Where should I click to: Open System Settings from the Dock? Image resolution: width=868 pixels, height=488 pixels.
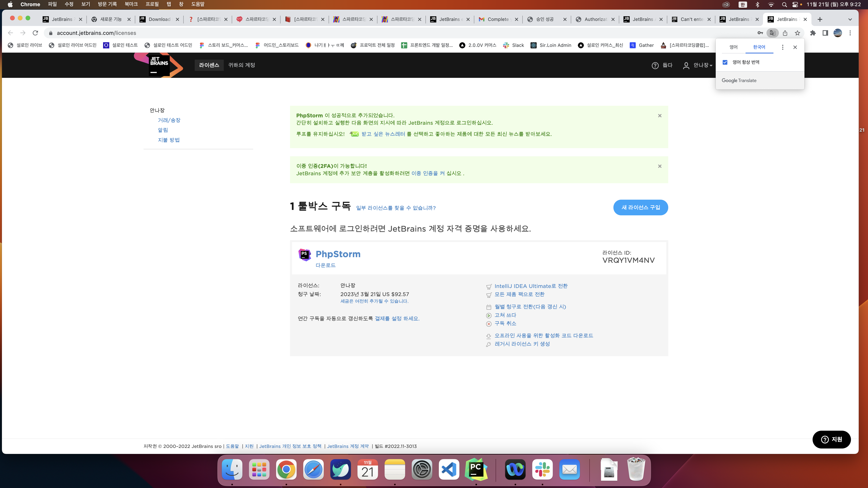(422, 469)
